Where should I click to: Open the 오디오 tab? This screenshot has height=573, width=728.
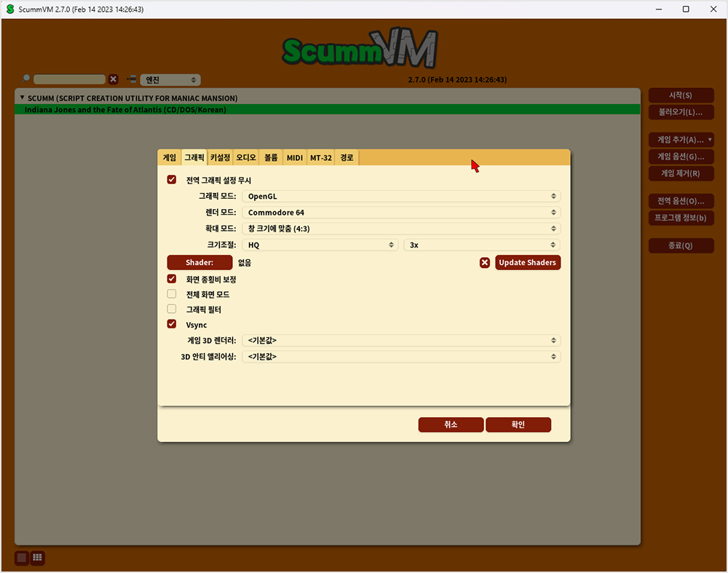click(x=246, y=157)
